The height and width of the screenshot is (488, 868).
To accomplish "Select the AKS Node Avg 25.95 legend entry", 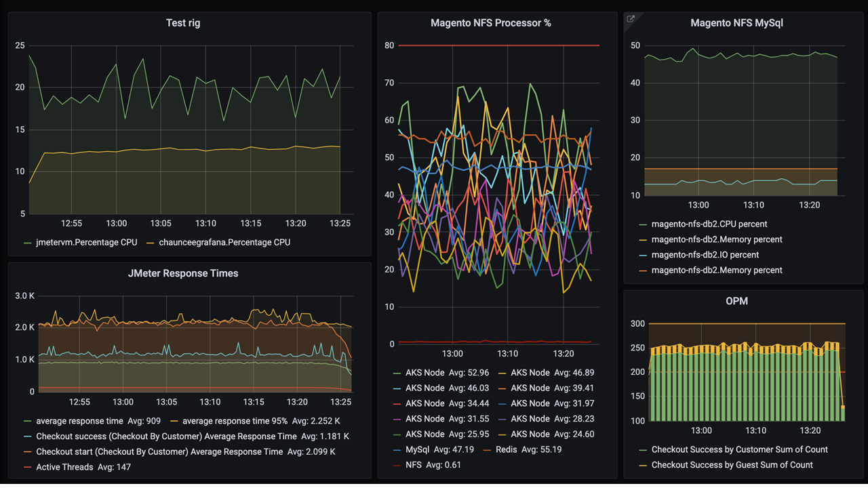I will pos(441,434).
